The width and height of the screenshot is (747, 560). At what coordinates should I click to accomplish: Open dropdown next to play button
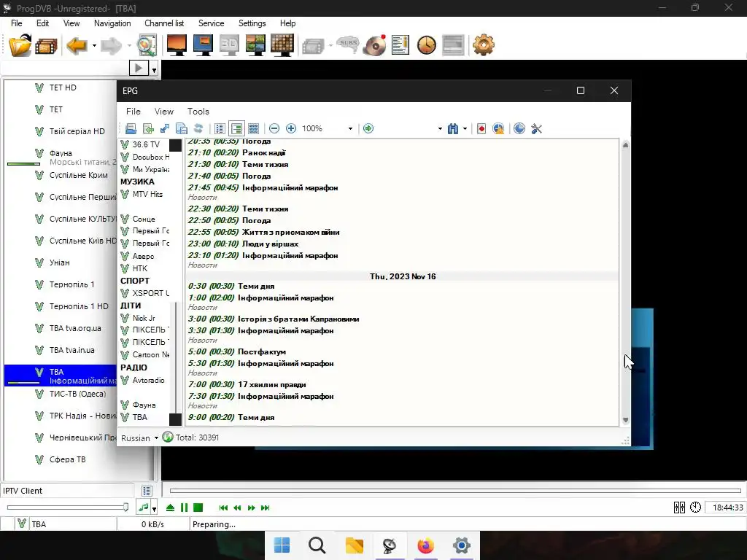[155, 69]
